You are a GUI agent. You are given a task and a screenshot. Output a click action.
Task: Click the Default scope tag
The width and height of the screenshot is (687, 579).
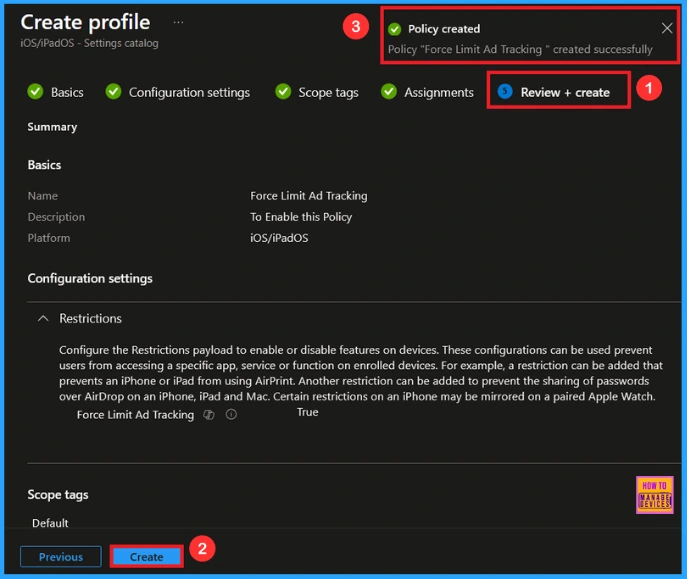tap(50, 523)
